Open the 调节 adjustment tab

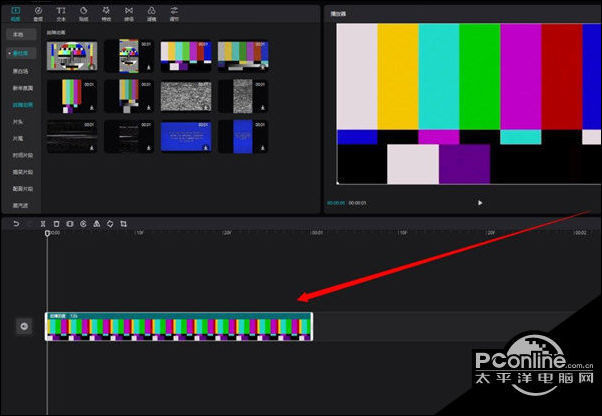174,14
